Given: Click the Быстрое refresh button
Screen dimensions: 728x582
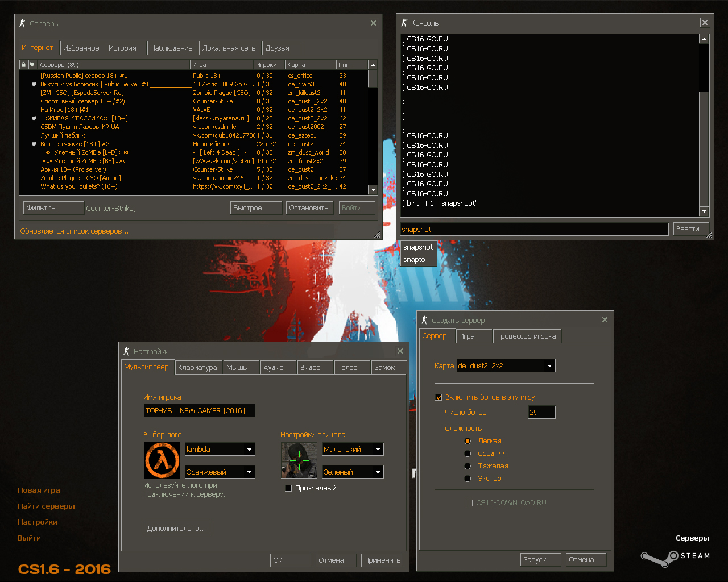Looking at the screenshot, I should tap(256, 208).
